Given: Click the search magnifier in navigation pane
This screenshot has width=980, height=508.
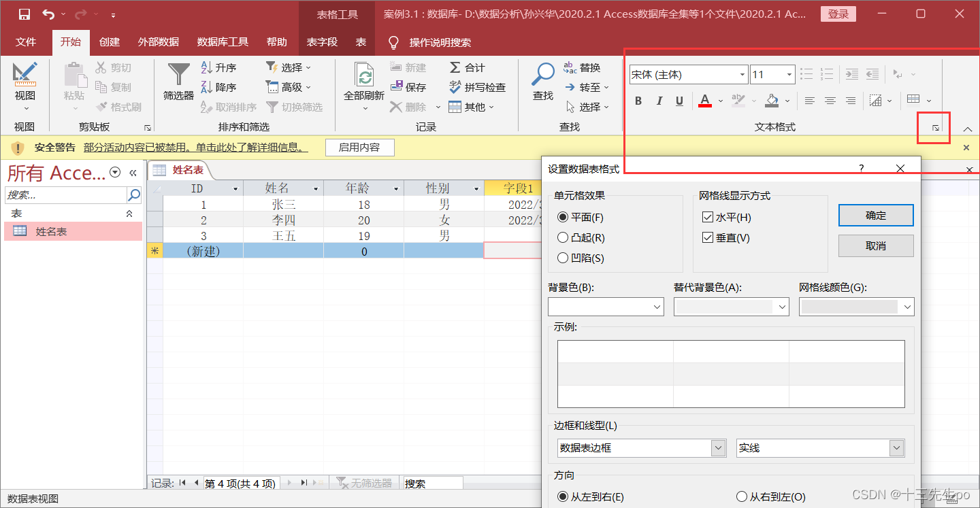Looking at the screenshot, I should click(x=134, y=195).
